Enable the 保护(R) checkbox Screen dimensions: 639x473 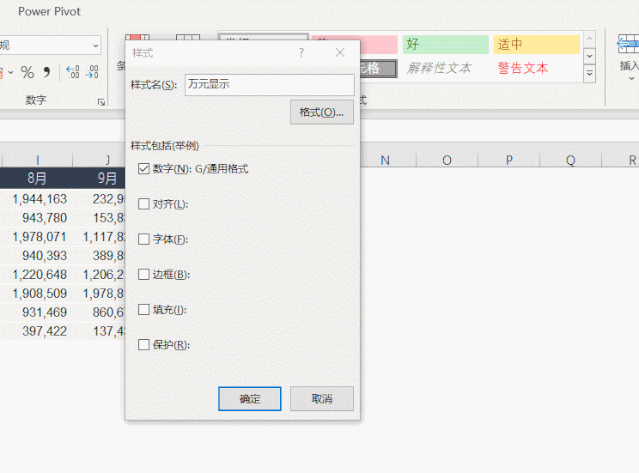[143, 345]
